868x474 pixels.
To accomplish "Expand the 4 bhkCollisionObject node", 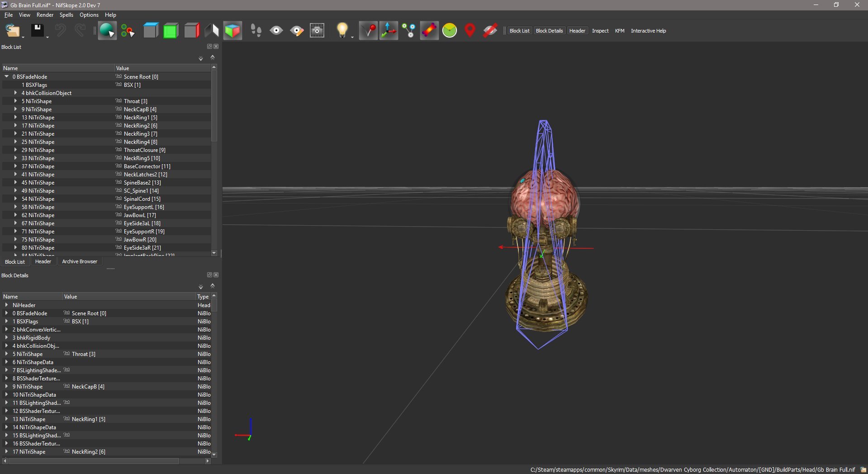I will (15, 93).
